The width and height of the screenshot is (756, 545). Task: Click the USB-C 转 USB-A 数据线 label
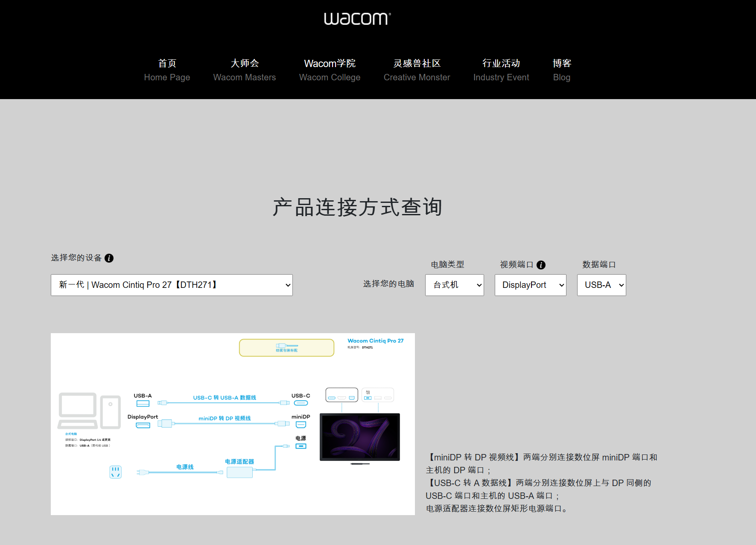click(225, 398)
